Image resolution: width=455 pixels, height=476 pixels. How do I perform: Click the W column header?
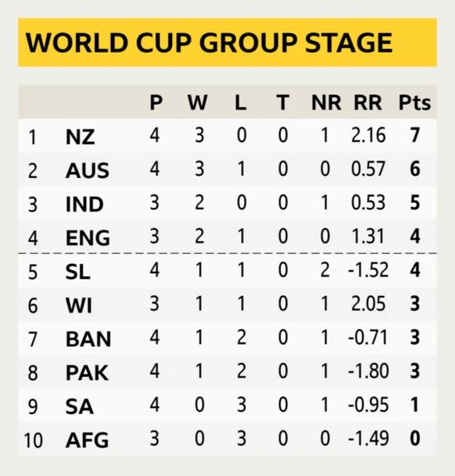coord(198,103)
